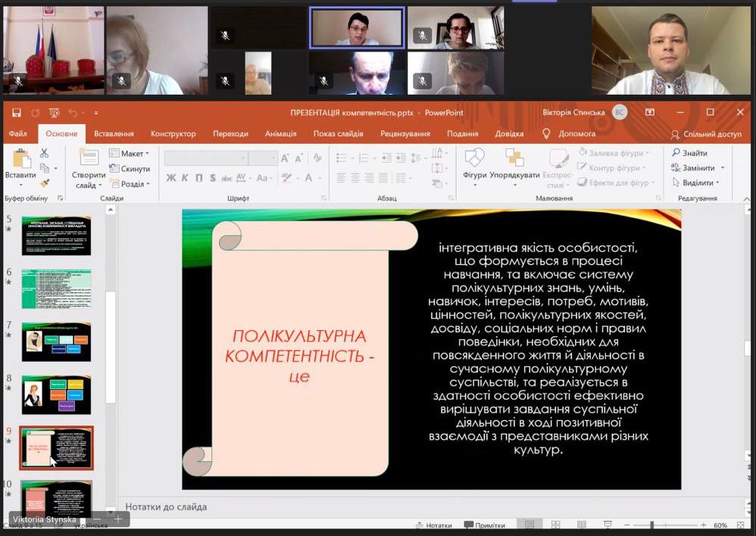Expand the Макет layout dropdown

pos(131,154)
